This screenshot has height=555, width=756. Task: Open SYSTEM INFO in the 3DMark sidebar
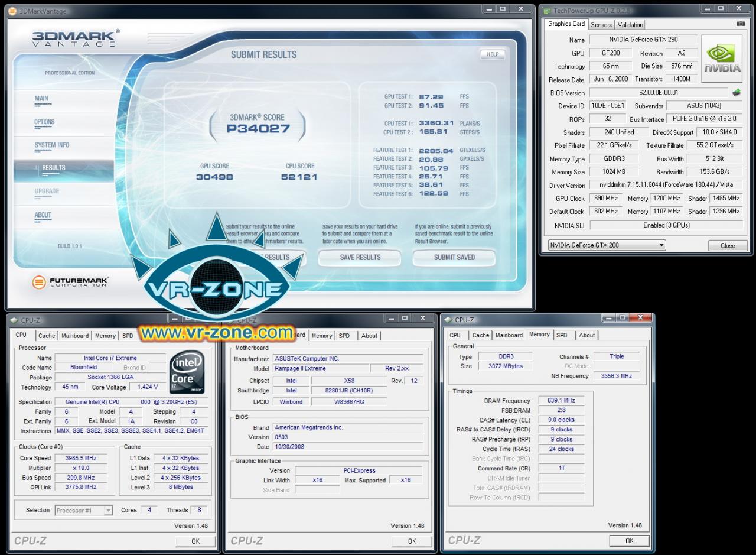pyautogui.click(x=51, y=145)
